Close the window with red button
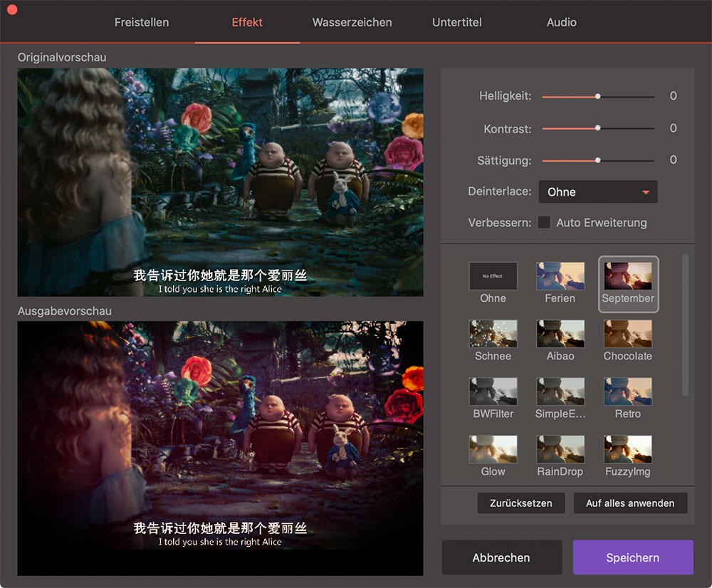 [x=12, y=9]
